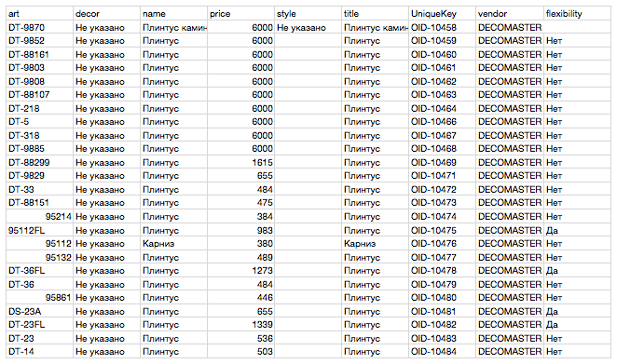Click OID-10458 UniqueKey cell
Image resolution: width=617 pixels, height=364 pixels.
442,28
